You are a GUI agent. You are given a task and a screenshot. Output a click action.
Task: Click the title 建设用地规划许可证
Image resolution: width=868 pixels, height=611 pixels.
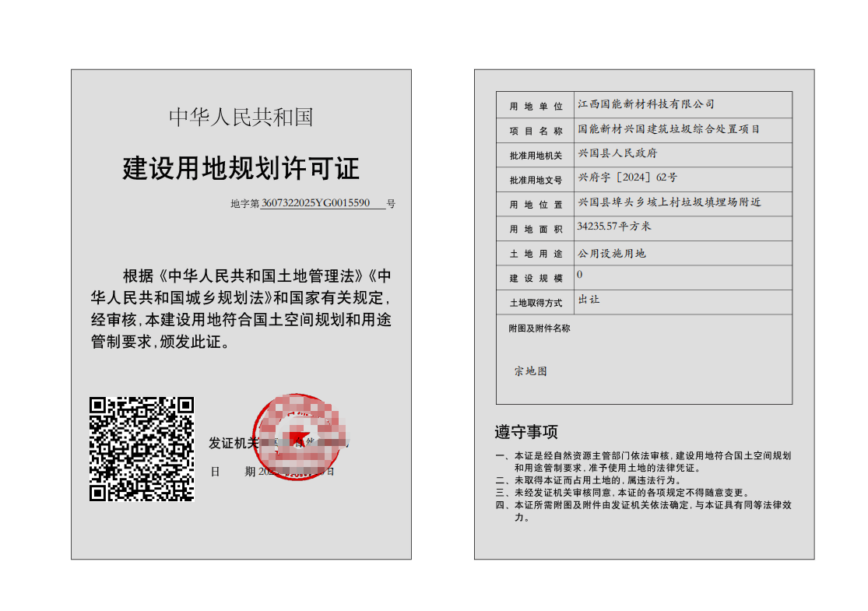click(x=241, y=169)
